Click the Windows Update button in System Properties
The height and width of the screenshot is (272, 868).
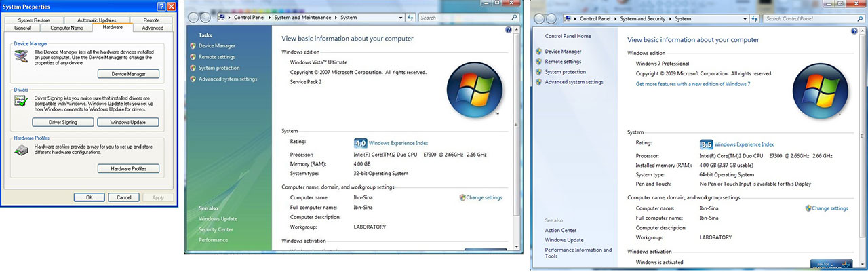coord(127,122)
